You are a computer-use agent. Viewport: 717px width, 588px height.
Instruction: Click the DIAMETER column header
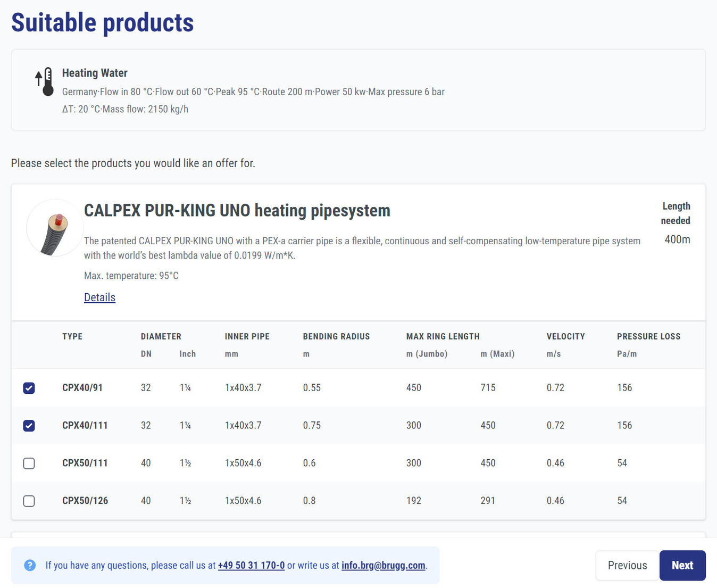tap(161, 336)
